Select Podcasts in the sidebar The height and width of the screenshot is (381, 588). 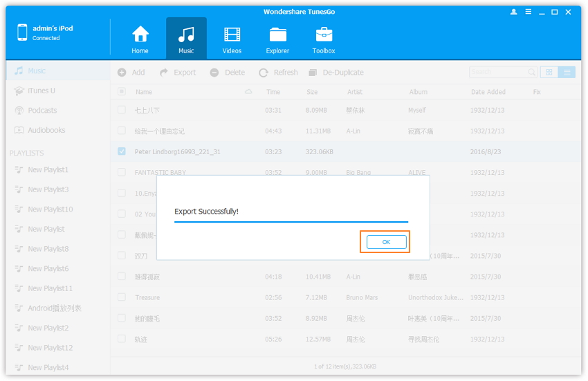click(x=42, y=111)
